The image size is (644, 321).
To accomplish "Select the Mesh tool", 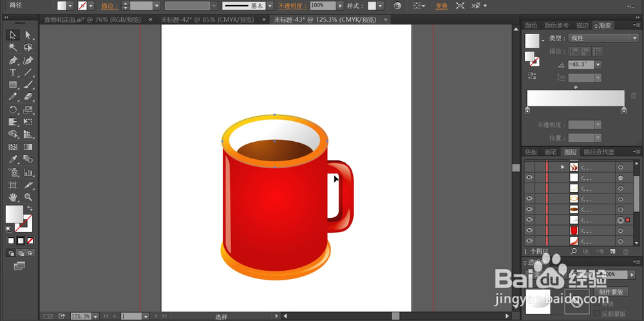I will (x=13, y=147).
